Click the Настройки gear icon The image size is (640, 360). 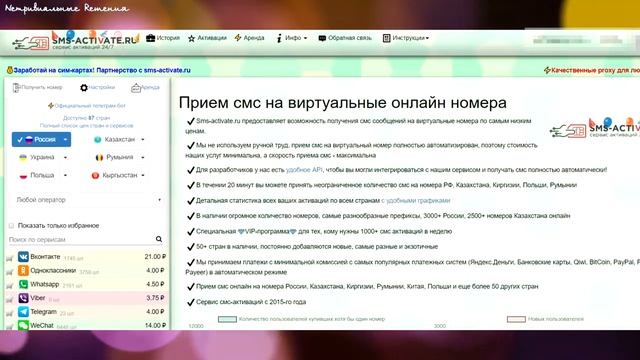coord(84,87)
